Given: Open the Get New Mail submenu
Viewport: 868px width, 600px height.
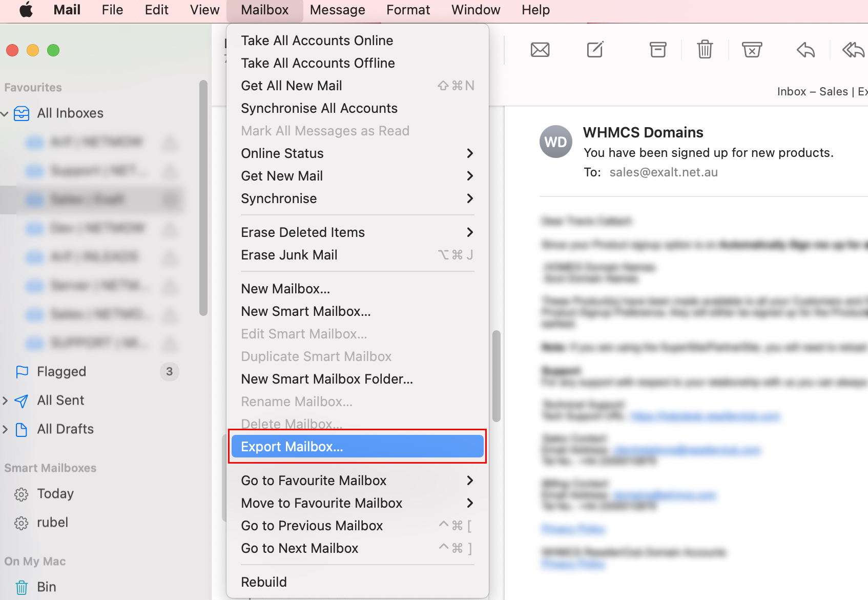Looking at the screenshot, I should 357,176.
